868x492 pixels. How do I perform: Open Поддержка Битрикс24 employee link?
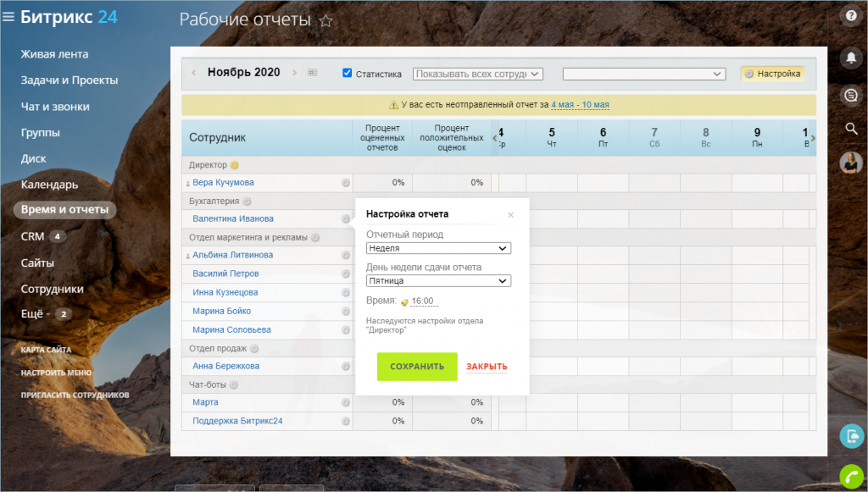(237, 421)
